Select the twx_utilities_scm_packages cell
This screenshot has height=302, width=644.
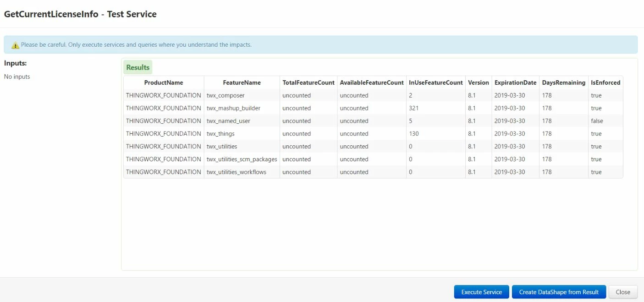point(242,159)
